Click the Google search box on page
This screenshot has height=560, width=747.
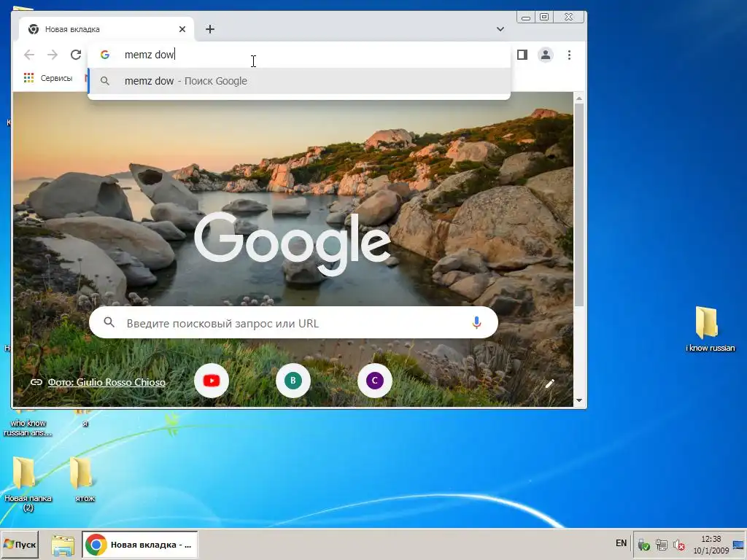click(293, 323)
